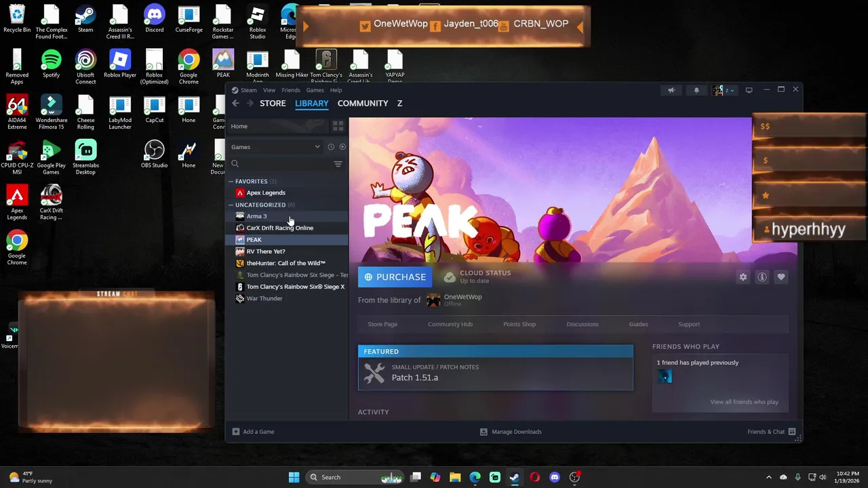The image size is (868, 488).
Task: Open Steam notifications bell
Action: tap(696, 90)
